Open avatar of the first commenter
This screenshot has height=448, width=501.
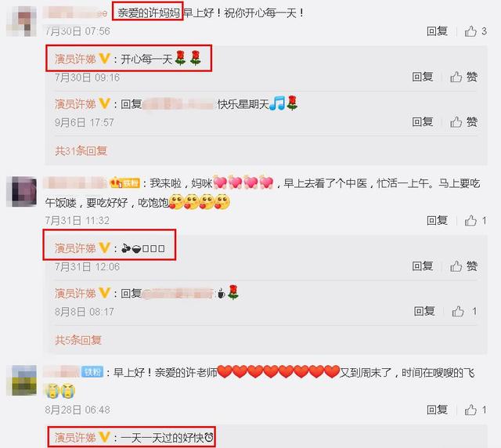coord(21,21)
